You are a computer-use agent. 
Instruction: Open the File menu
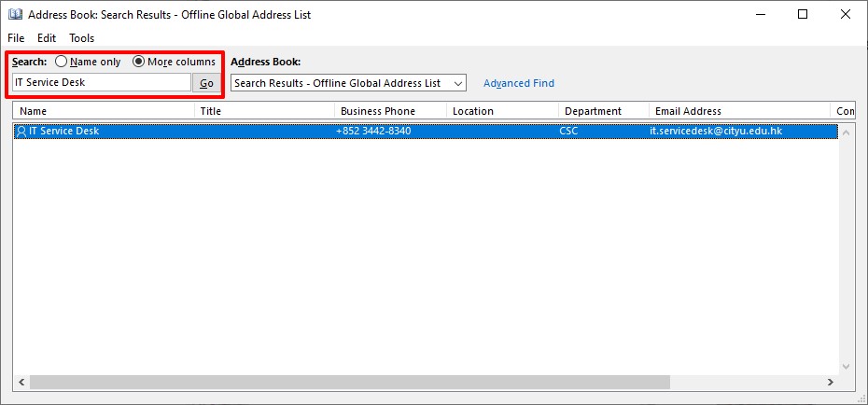(x=16, y=38)
